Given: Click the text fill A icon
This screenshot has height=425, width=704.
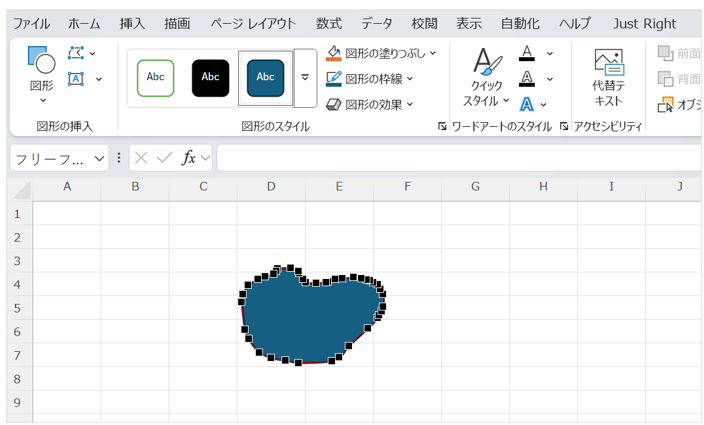Looking at the screenshot, I should pos(527,53).
